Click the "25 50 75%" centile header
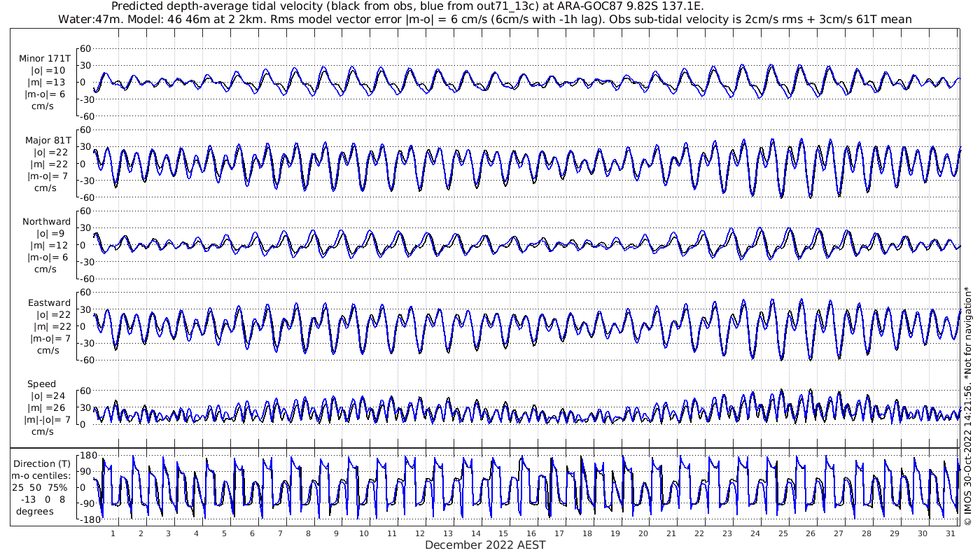The height and width of the screenshot is (560, 980). [x=41, y=487]
